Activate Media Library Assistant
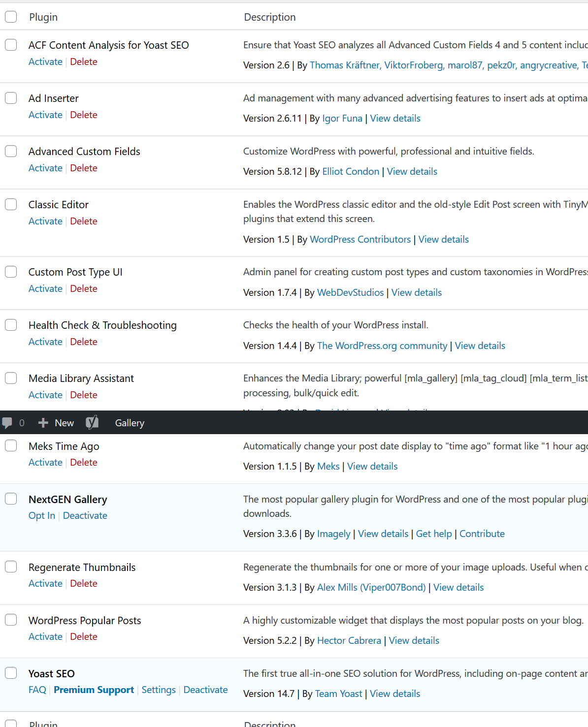 (x=45, y=395)
